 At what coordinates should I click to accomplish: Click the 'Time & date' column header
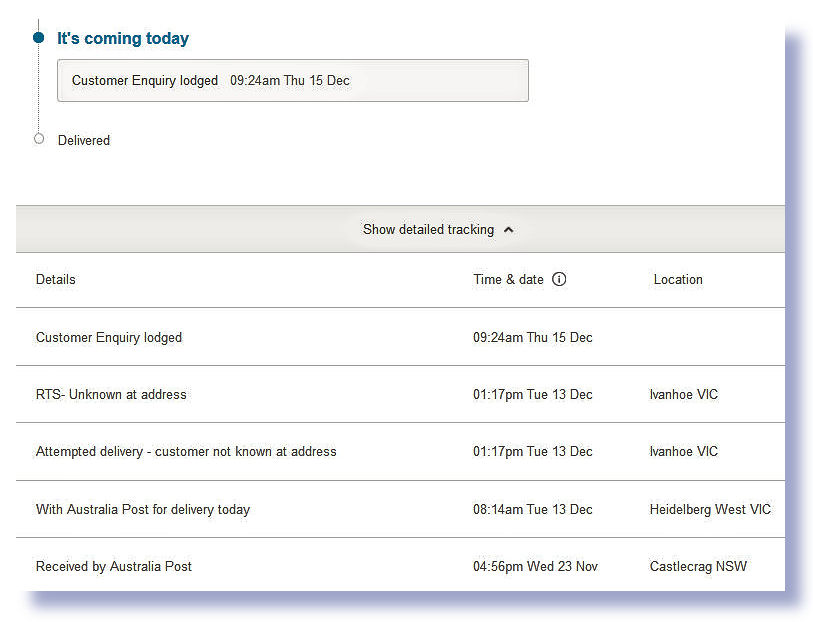[x=508, y=280]
